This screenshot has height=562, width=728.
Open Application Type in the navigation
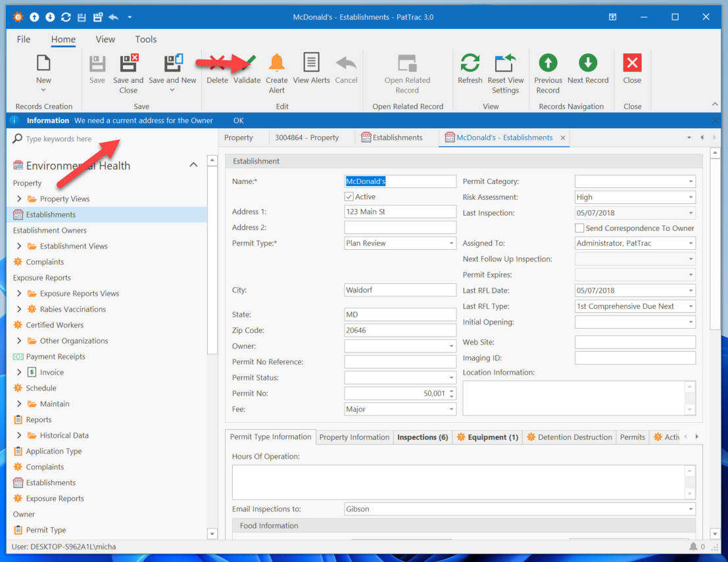pyautogui.click(x=53, y=451)
